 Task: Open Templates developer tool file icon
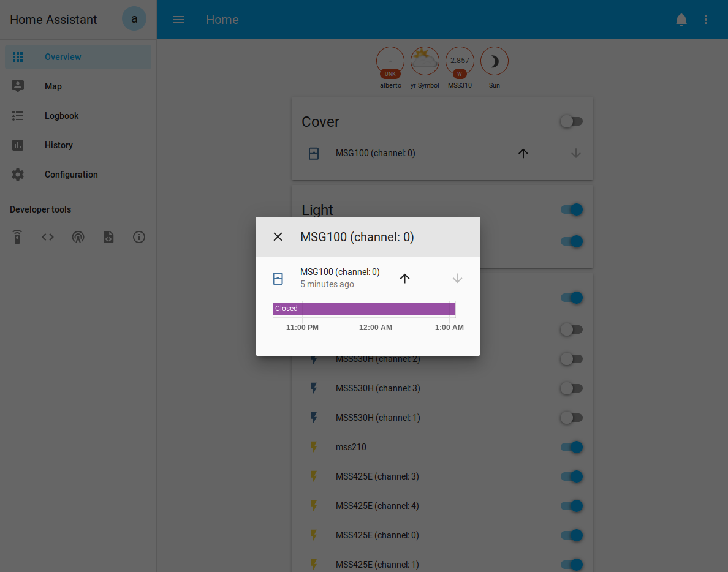point(108,237)
